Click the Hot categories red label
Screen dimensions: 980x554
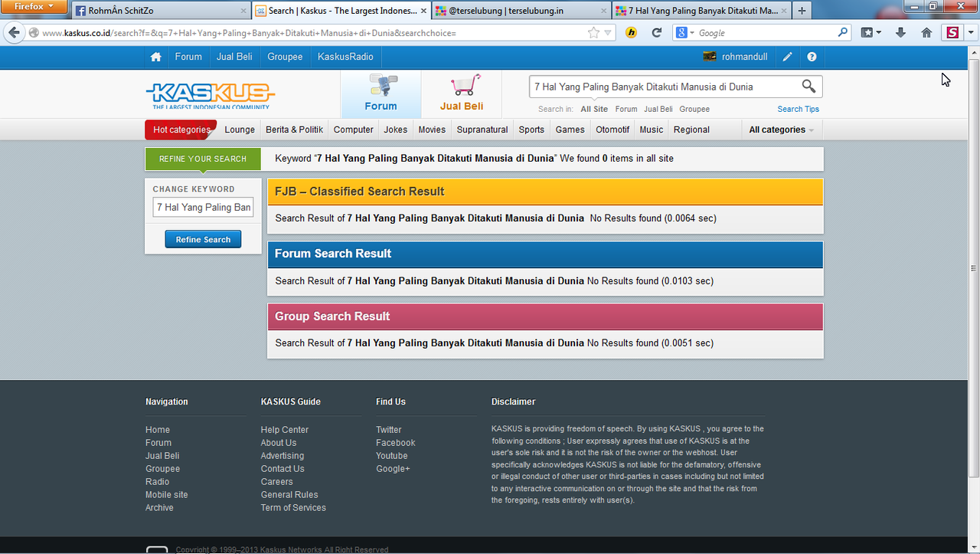click(x=181, y=129)
